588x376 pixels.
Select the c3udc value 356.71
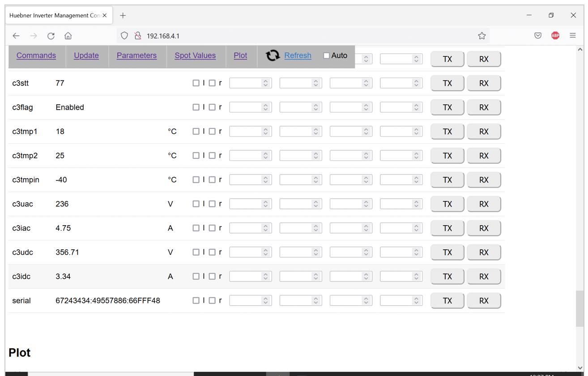68,252
